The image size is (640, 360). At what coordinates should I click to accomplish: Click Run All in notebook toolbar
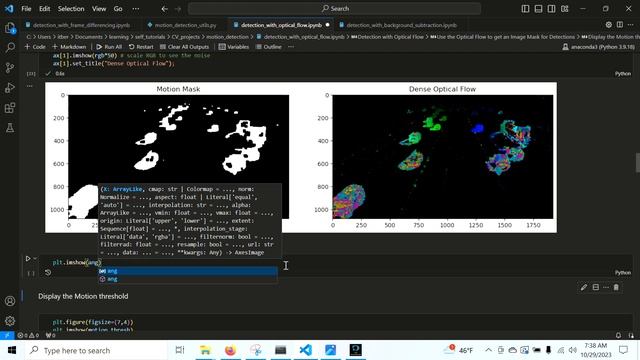pos(109,47)
